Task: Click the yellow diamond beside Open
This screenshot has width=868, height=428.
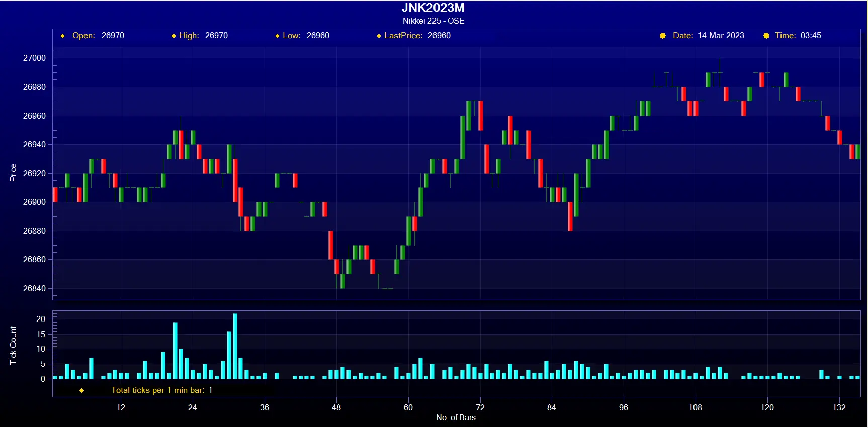Action: 63,36
